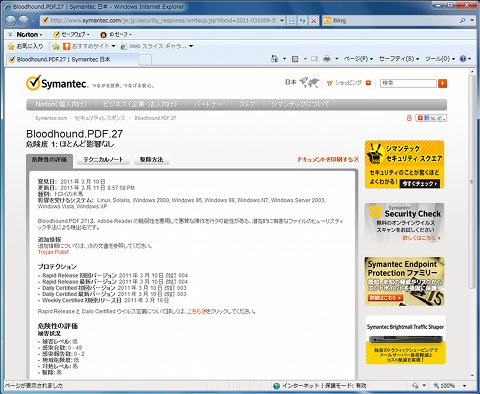Click the Refresh page icon in address bar

pos(303,21)
